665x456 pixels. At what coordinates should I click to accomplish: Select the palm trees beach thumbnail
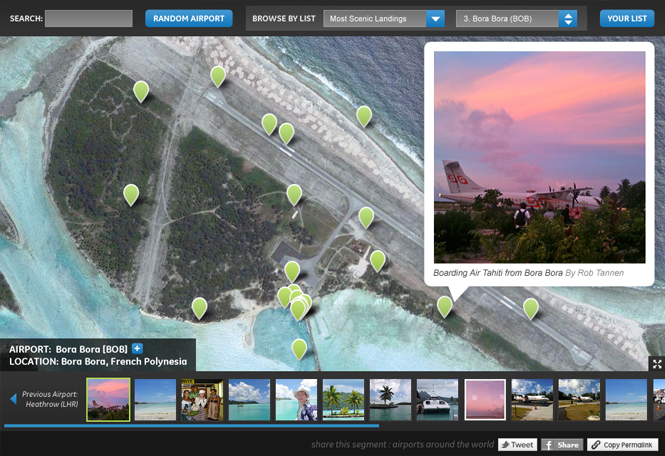tap(343, 399)
